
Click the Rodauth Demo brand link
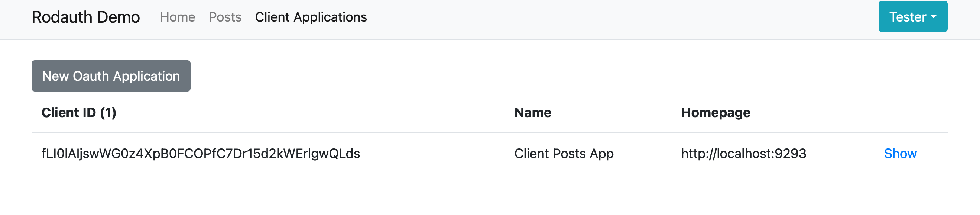coord(85,17)
